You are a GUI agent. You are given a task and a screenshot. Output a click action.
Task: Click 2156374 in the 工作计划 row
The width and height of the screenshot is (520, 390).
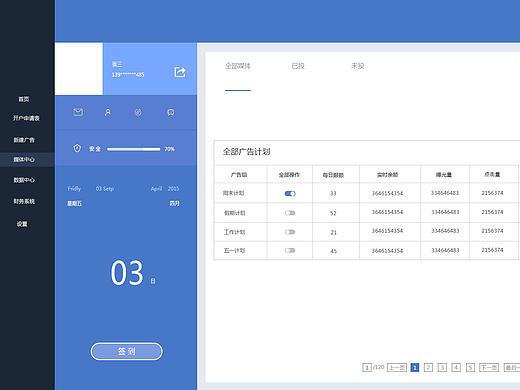492,231
